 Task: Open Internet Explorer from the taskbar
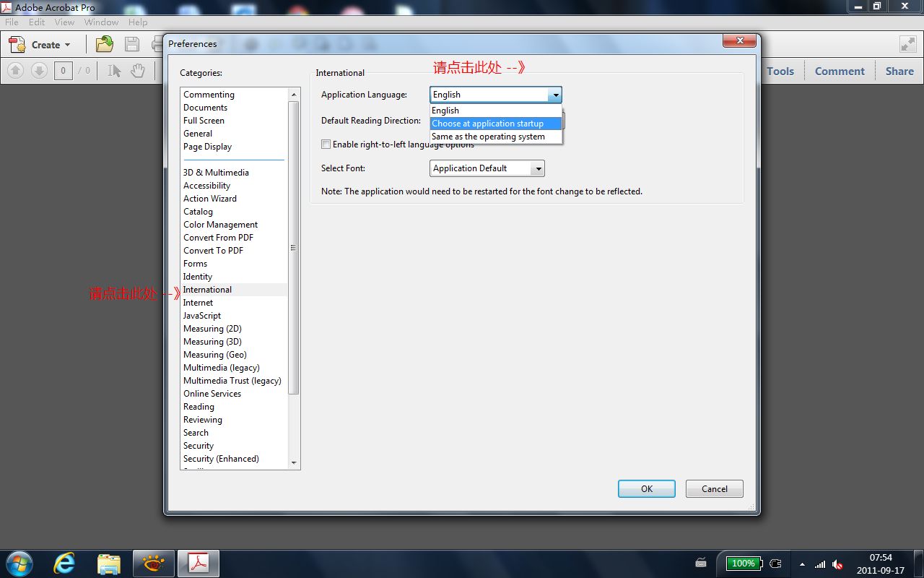[x=64, y=564]
